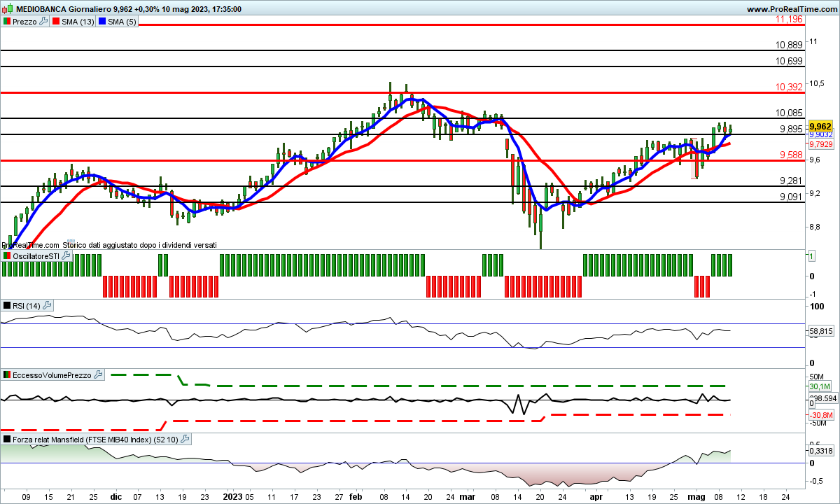Click the 8,8 tick on price axis
This screenshot has height=504, width=840.
[815, 227]
